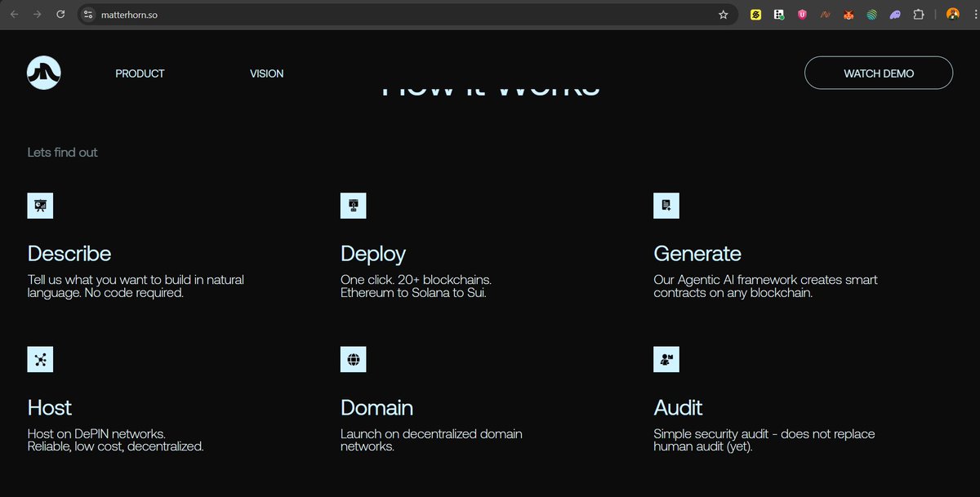Click the Audit people icon
This screenshot has height=497, width=980.
666,359
